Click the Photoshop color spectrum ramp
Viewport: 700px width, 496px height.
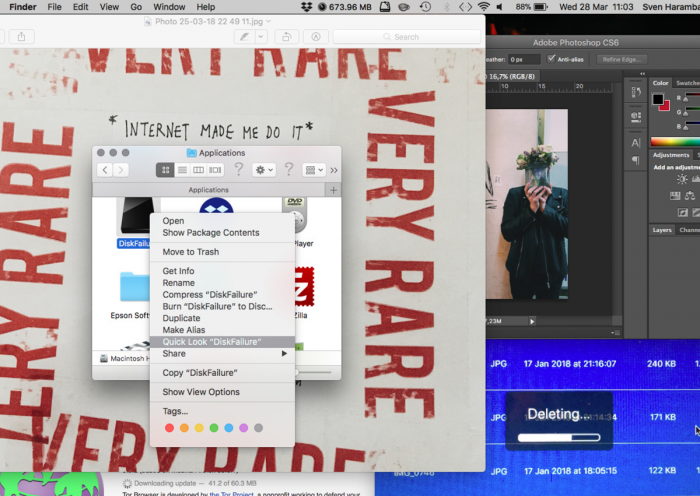[x=675, y=142]
